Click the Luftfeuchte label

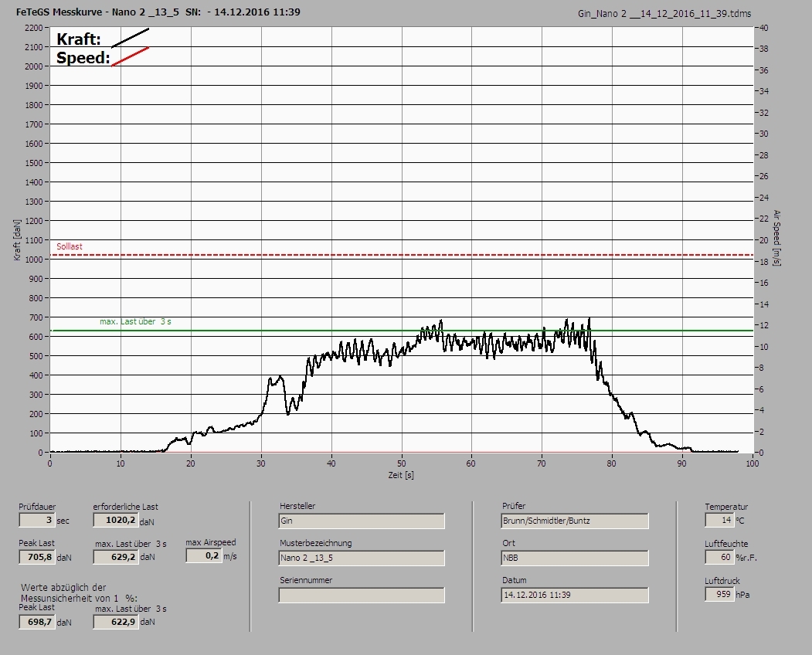point(726,544)
